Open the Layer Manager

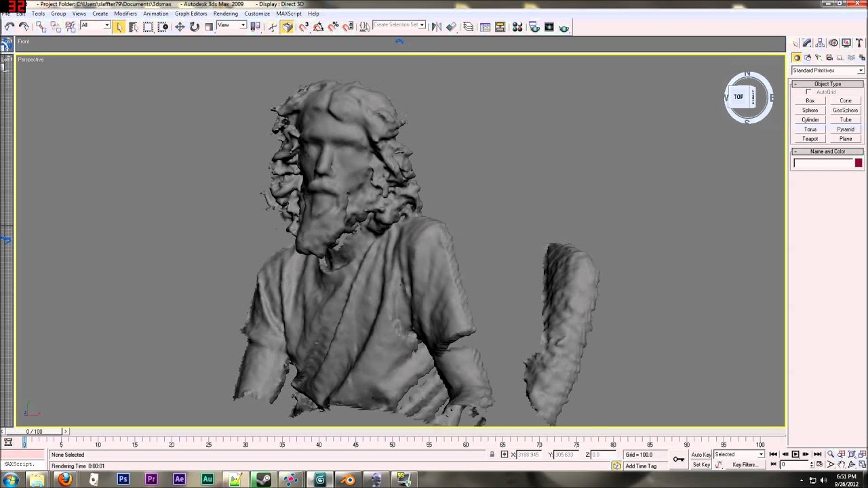point(468,27)
